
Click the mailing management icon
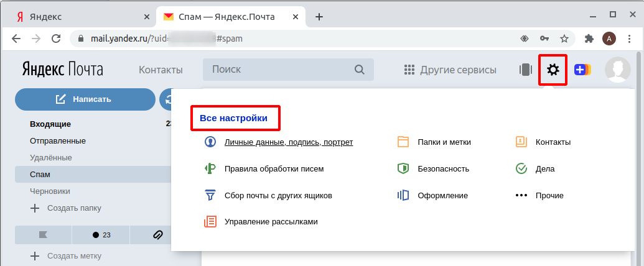[x=210, y=222]
